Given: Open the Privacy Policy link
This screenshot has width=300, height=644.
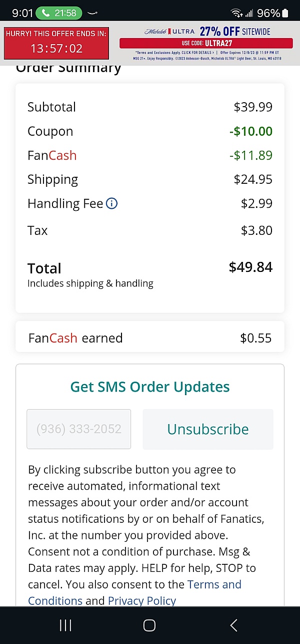Looking at the screenshot, I should tap(142, 600).
